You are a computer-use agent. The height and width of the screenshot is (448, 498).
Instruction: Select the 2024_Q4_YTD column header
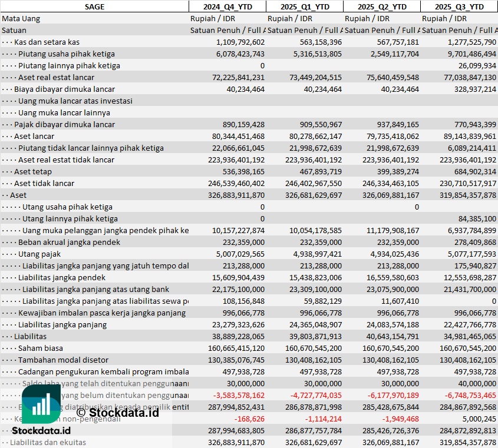pos(227,6)
